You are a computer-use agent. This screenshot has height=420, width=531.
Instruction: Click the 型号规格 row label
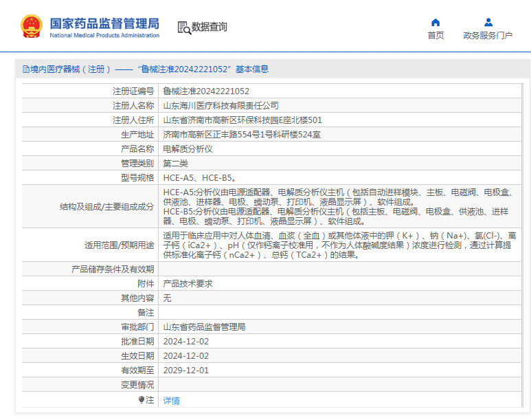(137, 178)
